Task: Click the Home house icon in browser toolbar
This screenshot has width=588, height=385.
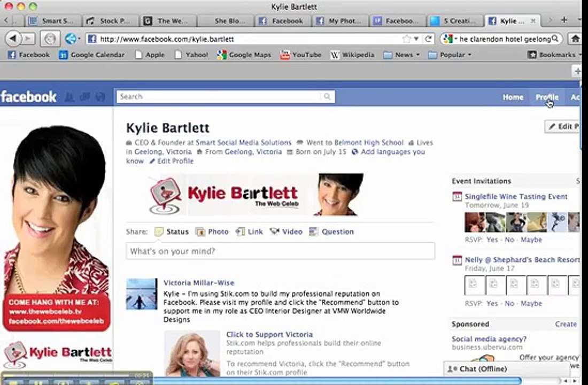Action: coord(575,38)
